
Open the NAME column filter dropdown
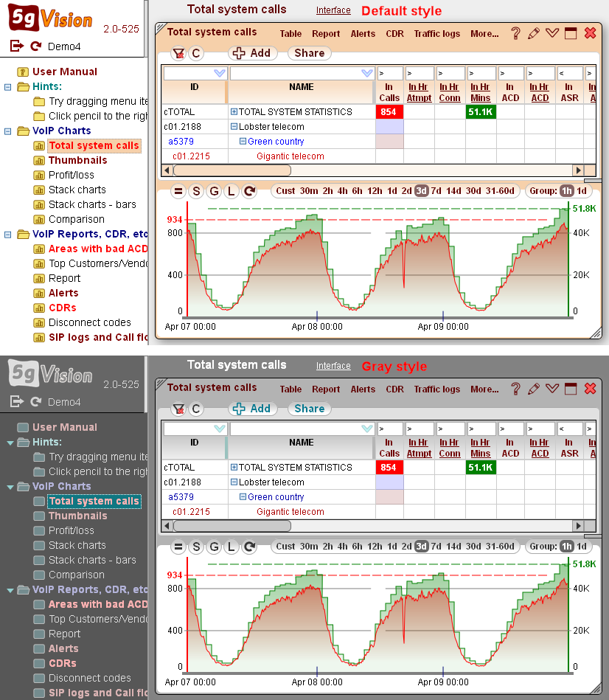tap(367, 73)
